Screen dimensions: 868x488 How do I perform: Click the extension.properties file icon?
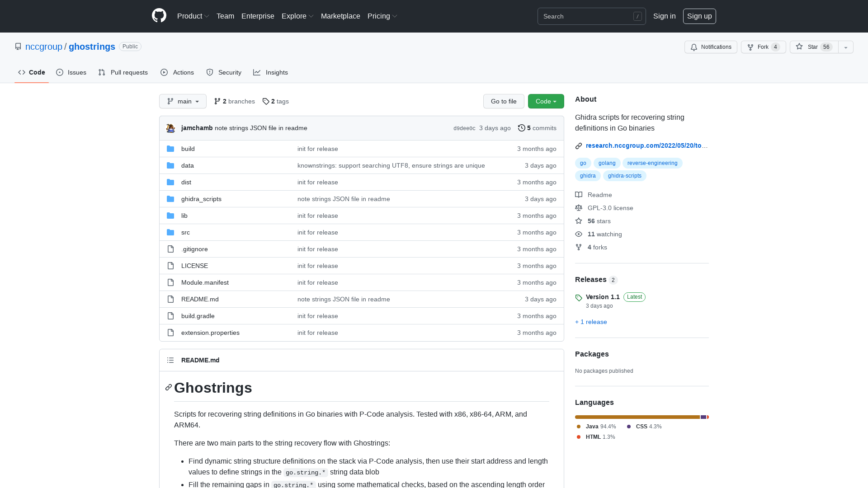click(170, 333)
